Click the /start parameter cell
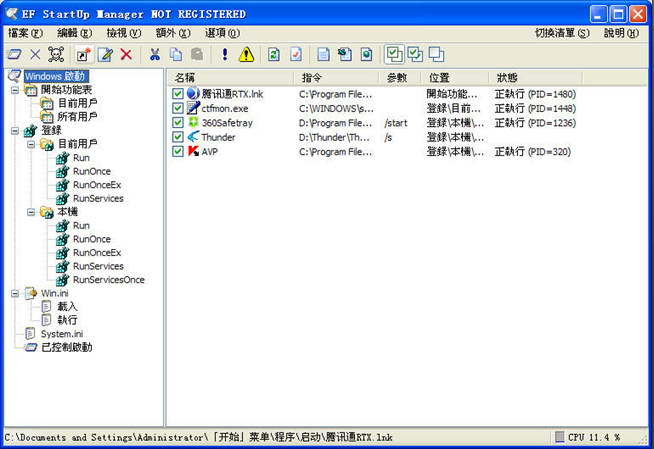 click(396, 123)
